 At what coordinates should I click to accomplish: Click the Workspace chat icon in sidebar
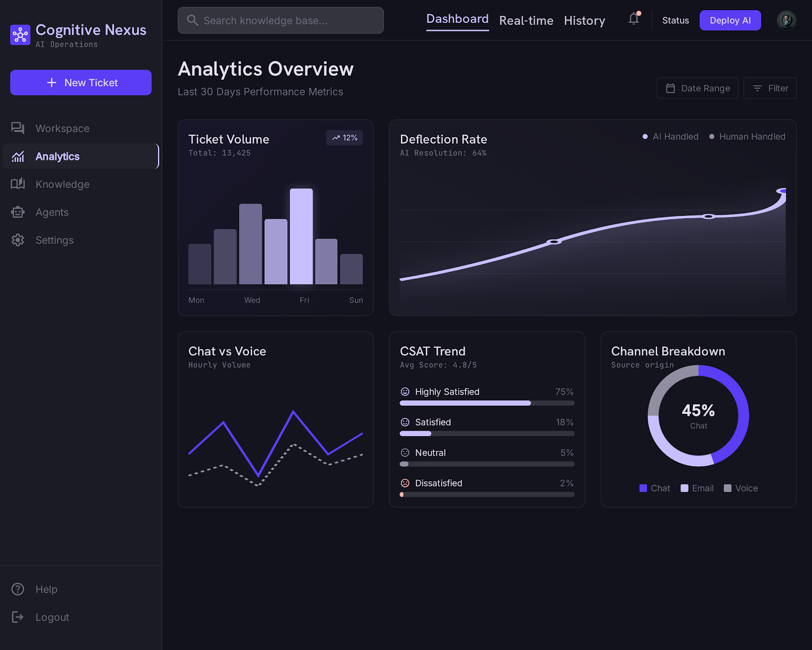pyautogui.click(x=18, y=128)
